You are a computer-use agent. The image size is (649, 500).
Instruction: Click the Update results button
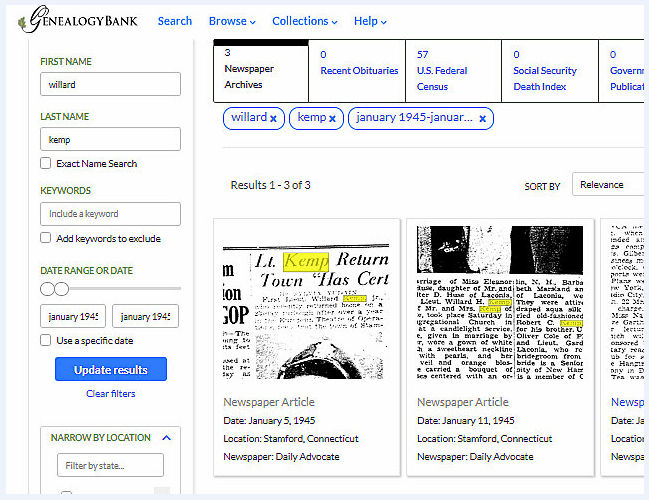coord(111,369)
